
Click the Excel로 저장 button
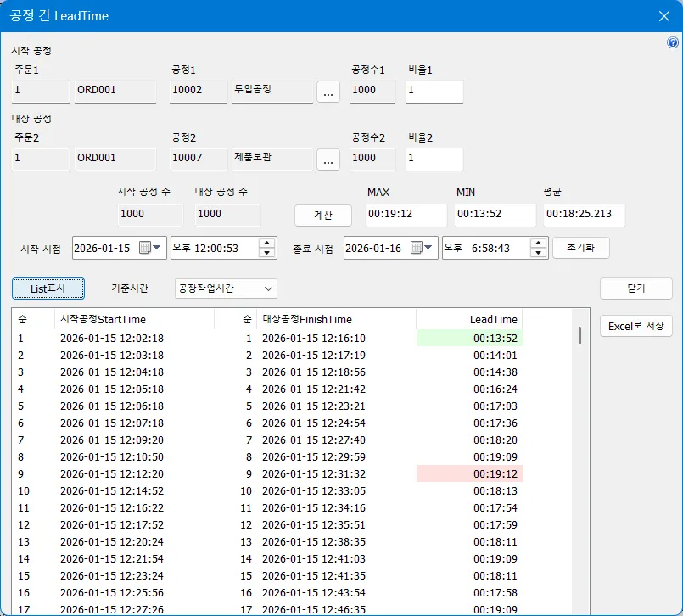point(635,326)
